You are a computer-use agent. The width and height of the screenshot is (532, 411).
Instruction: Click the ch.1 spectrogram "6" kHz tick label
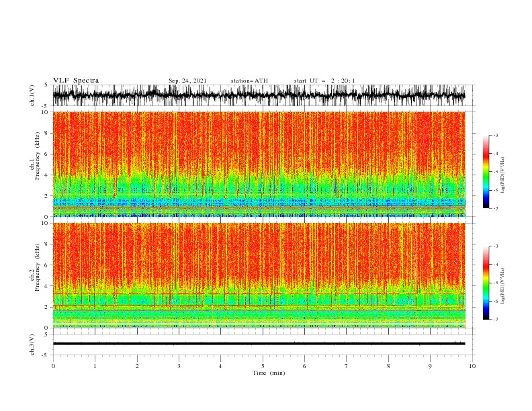tap(47, 154)
